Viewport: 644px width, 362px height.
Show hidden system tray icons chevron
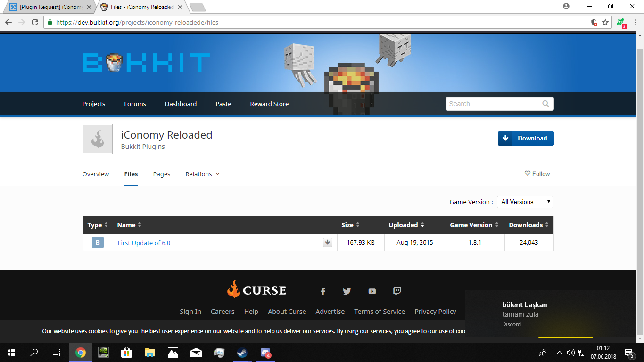pyautogui.click(x=560, y=353)
